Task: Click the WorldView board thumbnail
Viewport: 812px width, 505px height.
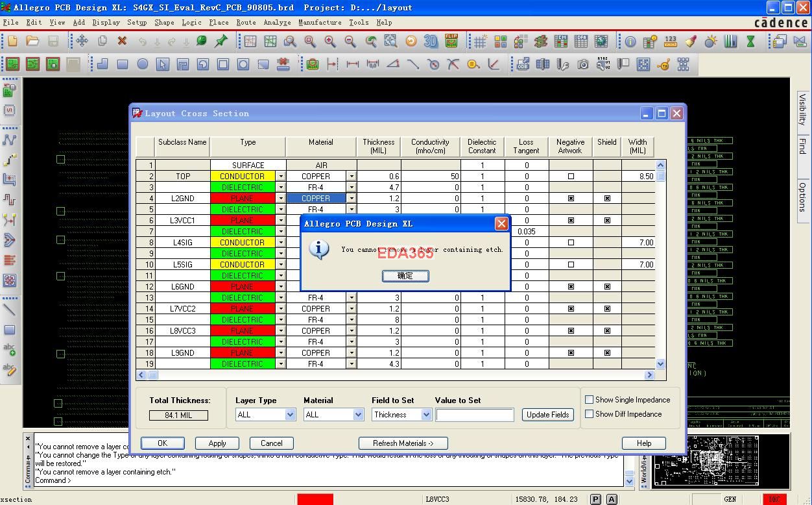Action: [x=706, y=460]
